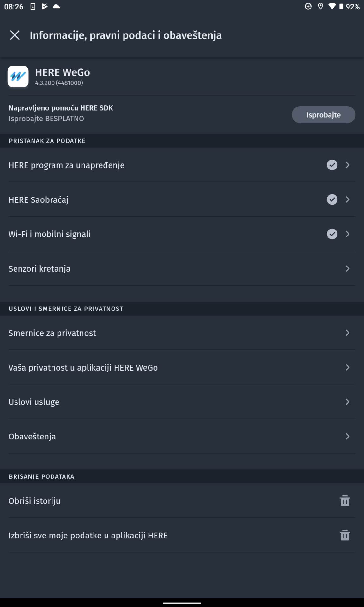Tap the HERE WeGo app logo
Image resolution: width=364 pixels, height=607 pixels.
click(18, 77)
